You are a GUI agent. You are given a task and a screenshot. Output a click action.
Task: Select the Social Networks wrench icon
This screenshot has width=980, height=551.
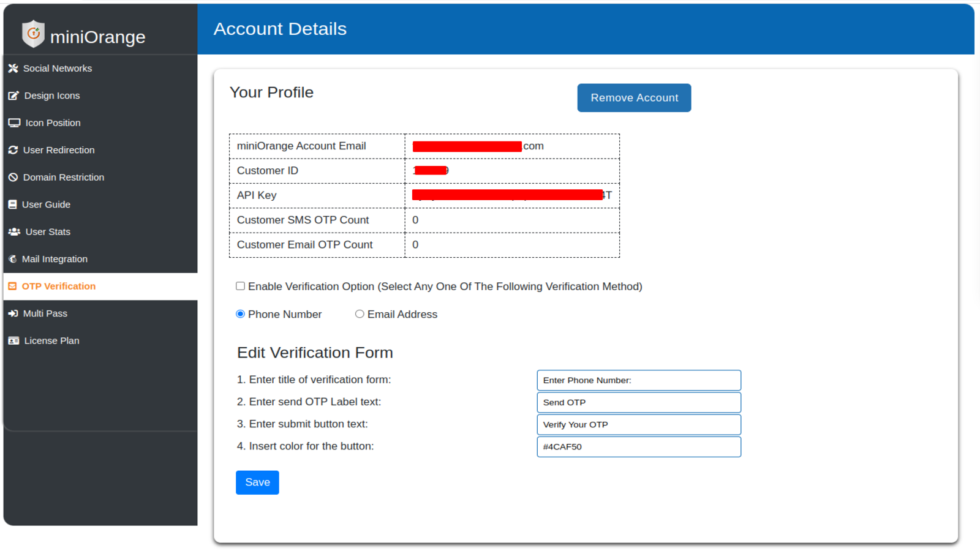(13, 68)
